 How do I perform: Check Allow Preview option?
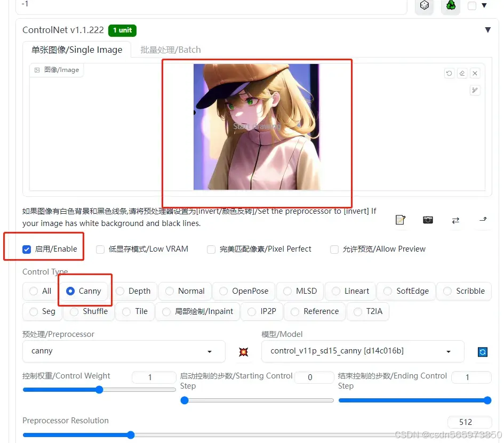334,249
